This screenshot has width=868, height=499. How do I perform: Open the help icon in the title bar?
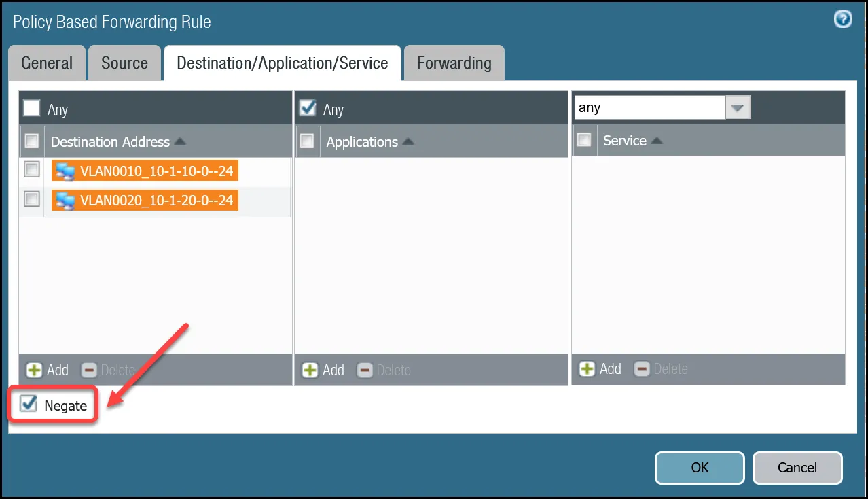pos(843,19)
